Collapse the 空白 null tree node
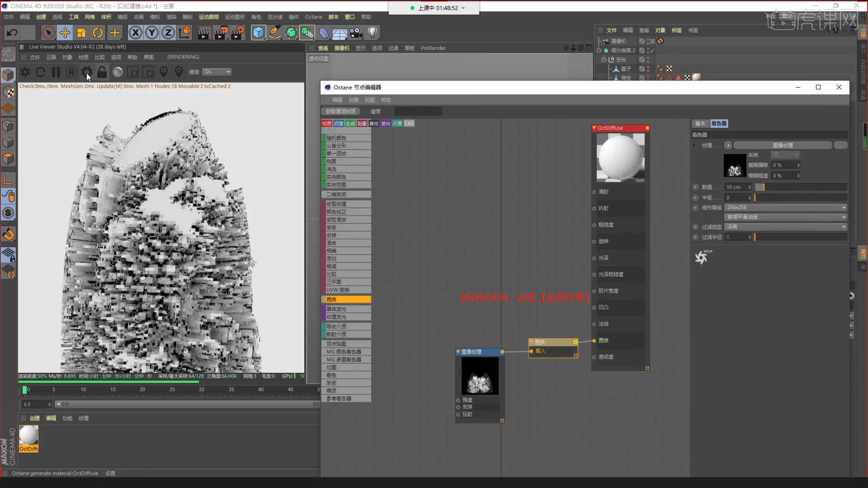 pyautogui.click(x=604, y=59)
